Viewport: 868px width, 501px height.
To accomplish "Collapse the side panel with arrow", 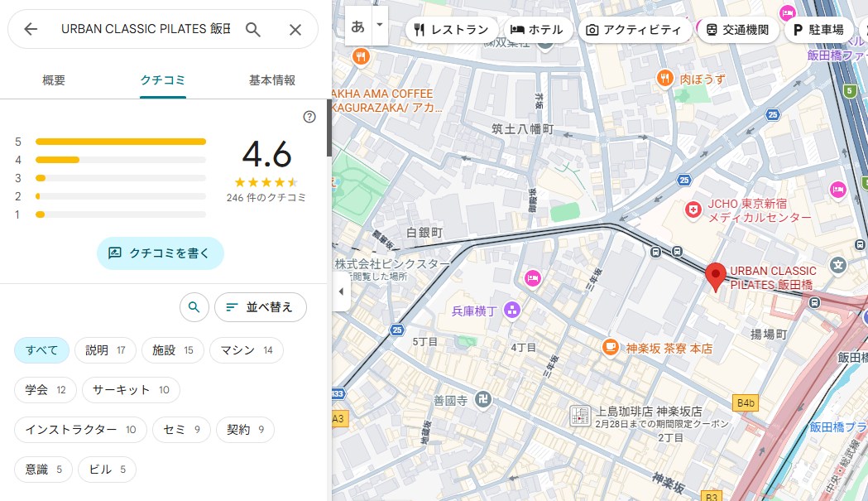I will coord(341,291).
